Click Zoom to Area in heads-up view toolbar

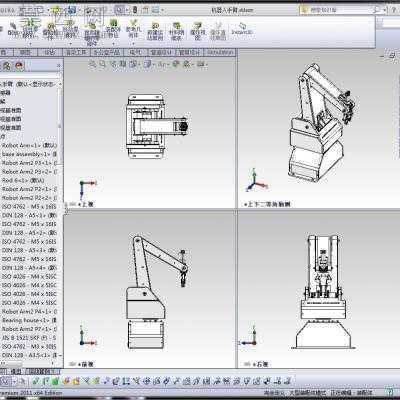(102, 63)
